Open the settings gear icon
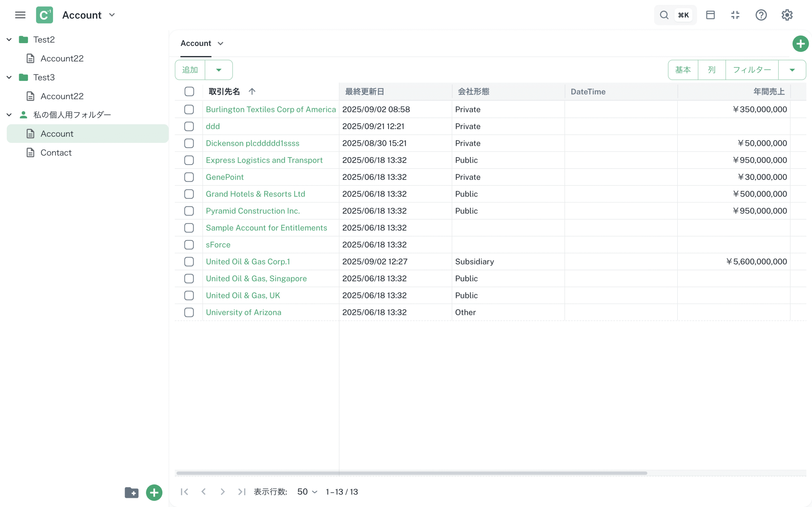The image size is (812, 507). [787, 15]
